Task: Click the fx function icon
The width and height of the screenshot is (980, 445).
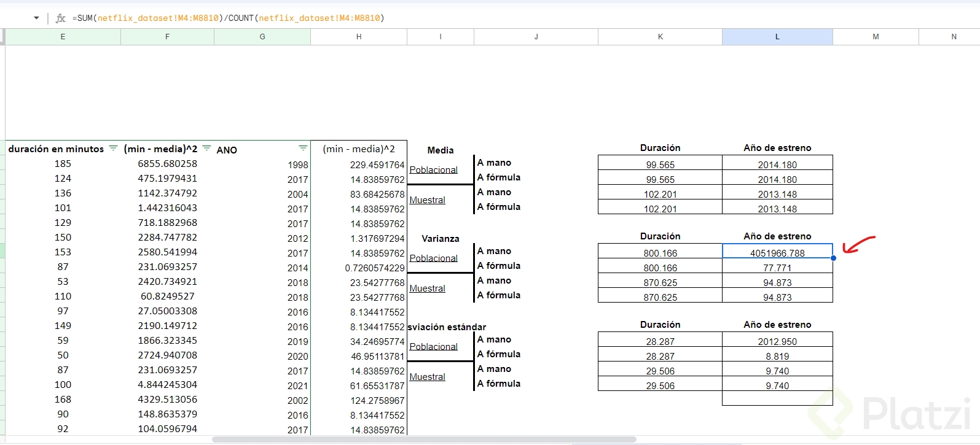Action: tap(60, 18)
